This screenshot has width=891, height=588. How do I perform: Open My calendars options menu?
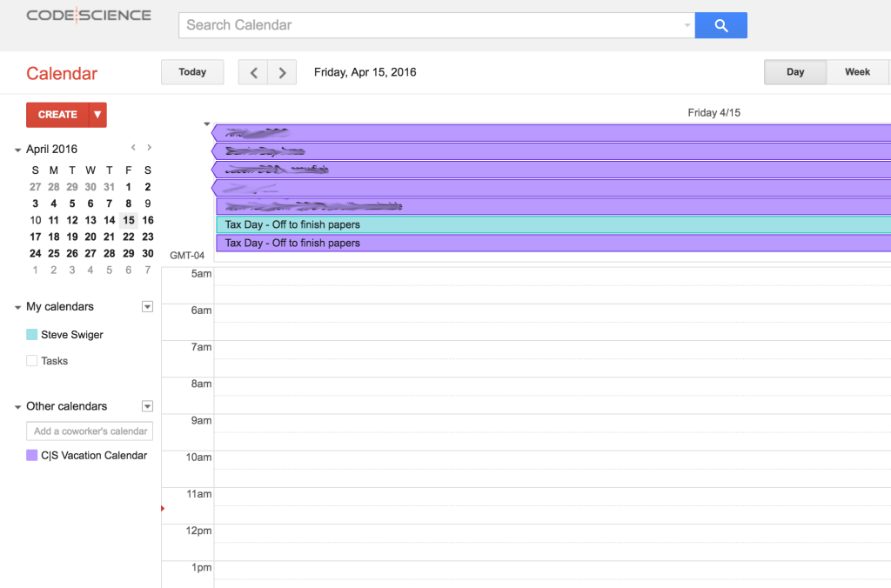point(147,307)
